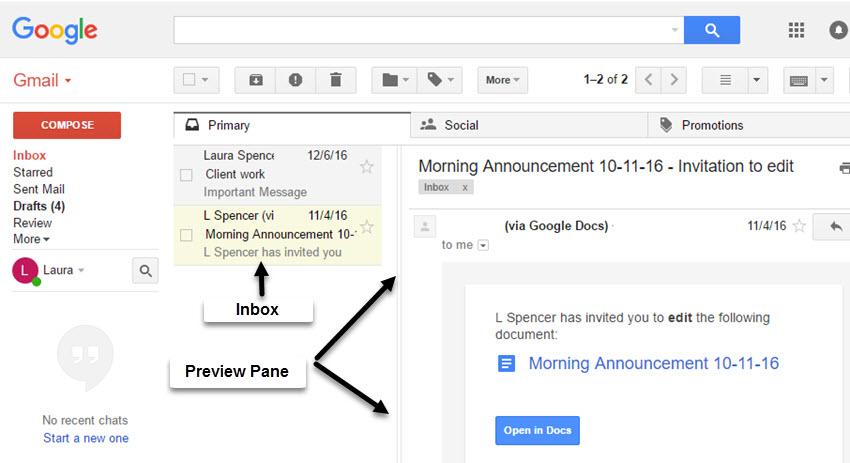This screenshot has height=463, width=850.
Task: Click Laura's profile avatar
Action: 25,271
